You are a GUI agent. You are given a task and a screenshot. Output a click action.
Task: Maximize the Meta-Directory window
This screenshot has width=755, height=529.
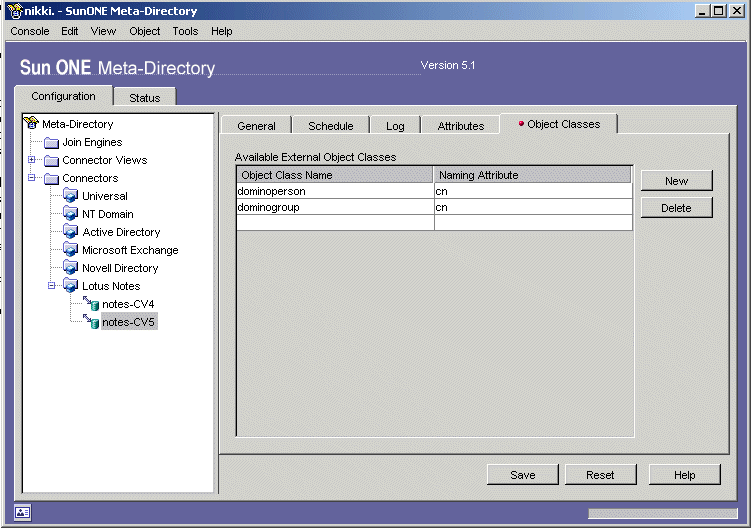(x=719, y=11)
